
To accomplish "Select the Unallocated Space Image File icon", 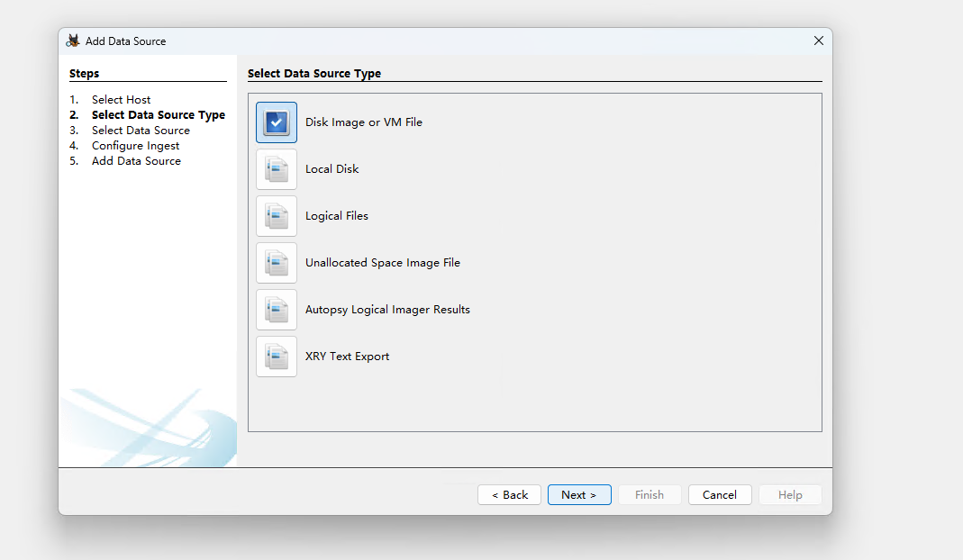I will pyautogui.click(x=277, y=263).
